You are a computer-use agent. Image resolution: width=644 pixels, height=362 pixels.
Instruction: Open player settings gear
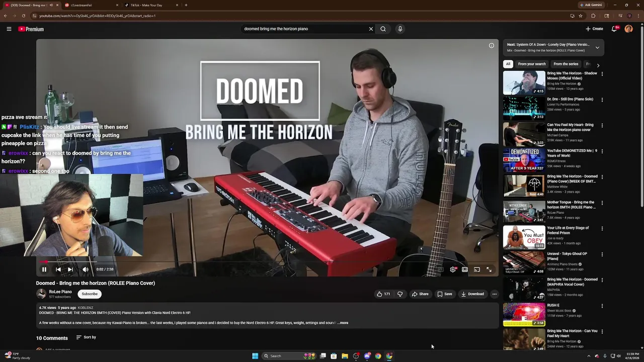[x=453, y=269]
